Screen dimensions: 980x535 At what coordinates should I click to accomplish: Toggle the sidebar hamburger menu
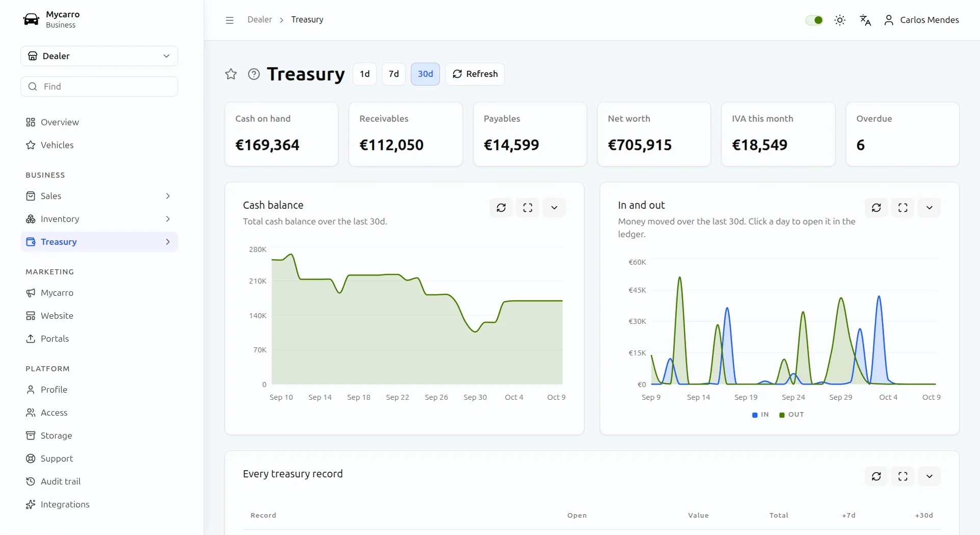229,20
